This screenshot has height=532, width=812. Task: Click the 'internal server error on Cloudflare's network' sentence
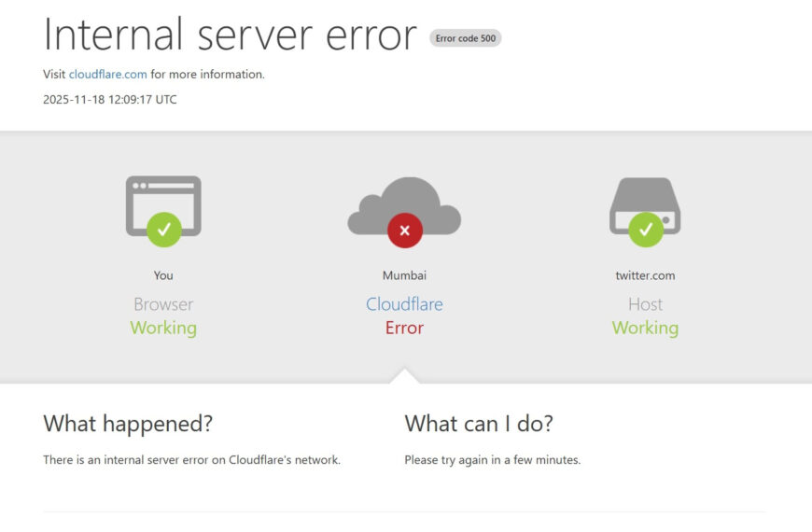191,460
